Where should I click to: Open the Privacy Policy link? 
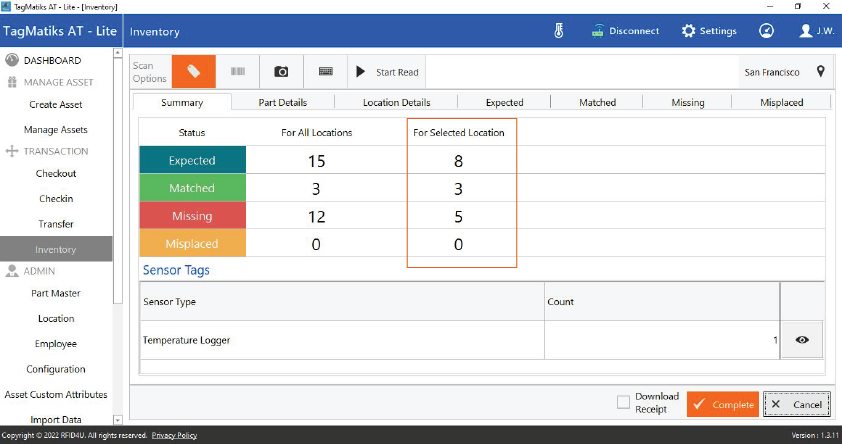(174, 436)
